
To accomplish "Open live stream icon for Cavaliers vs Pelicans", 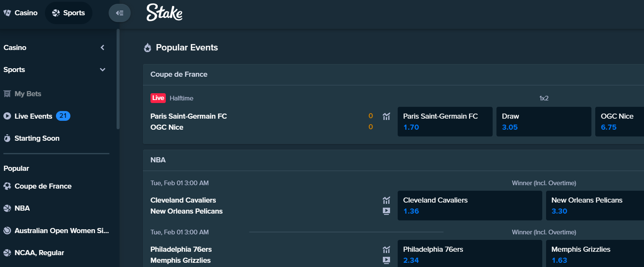I will (386, 211).
